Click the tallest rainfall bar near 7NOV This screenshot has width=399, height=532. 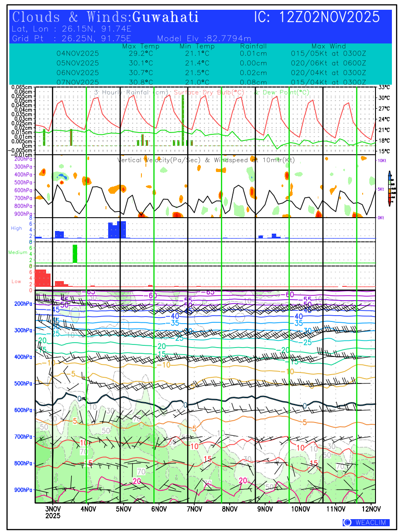[183, 120]
